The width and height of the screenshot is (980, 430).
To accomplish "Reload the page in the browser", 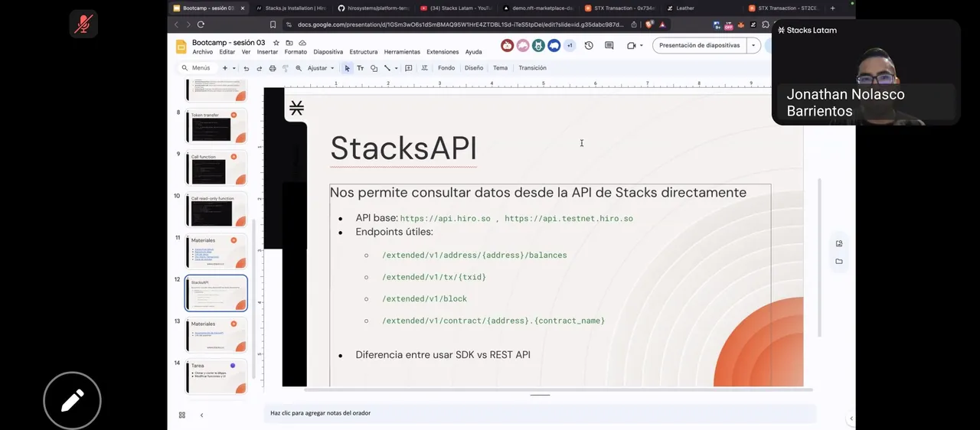I will point(202,24).
